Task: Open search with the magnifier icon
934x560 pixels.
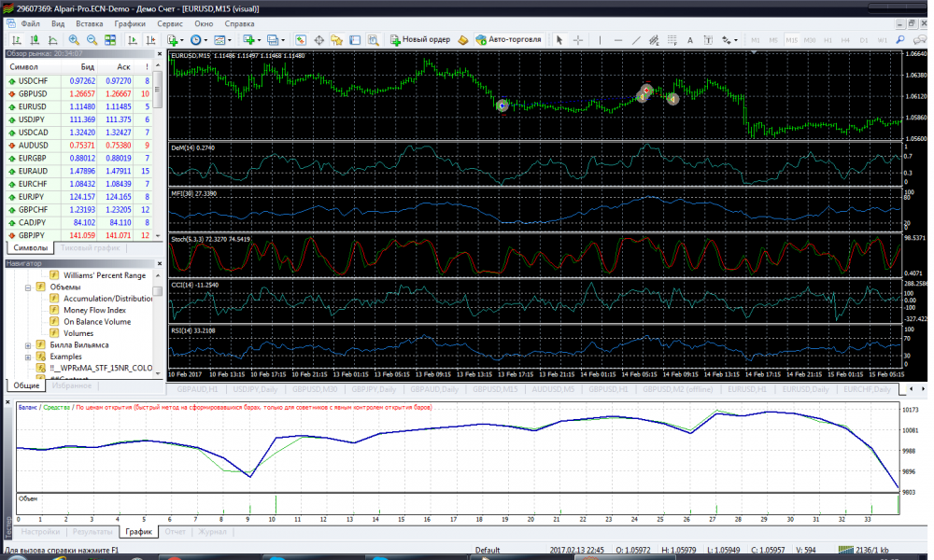Action: pyautogui.click(x=900, y=40)
